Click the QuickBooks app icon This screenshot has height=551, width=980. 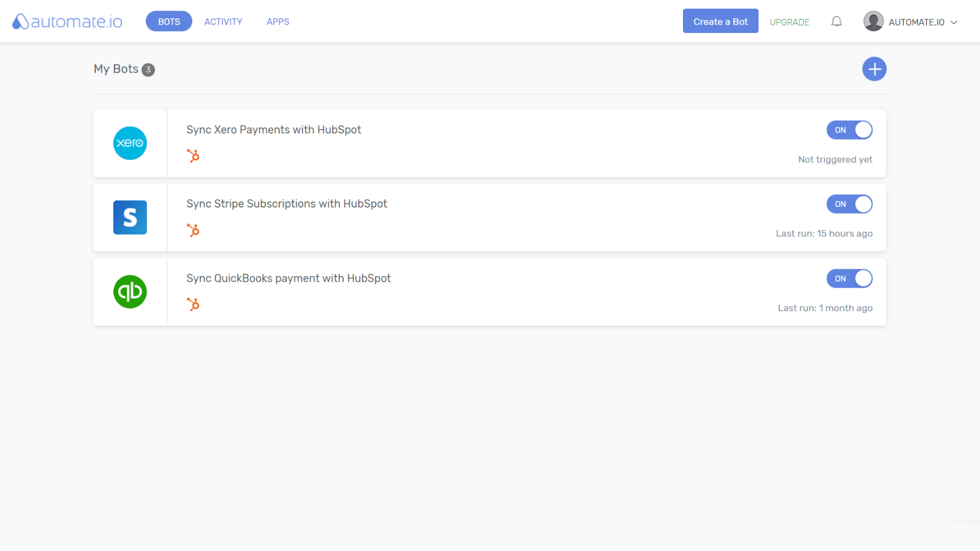[130, 291]
